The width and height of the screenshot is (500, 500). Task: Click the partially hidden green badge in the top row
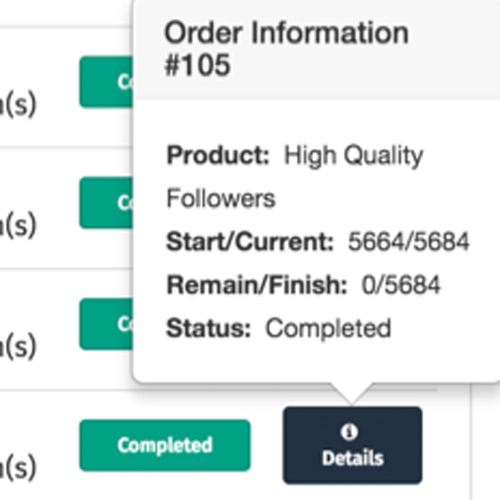point(106,82)
